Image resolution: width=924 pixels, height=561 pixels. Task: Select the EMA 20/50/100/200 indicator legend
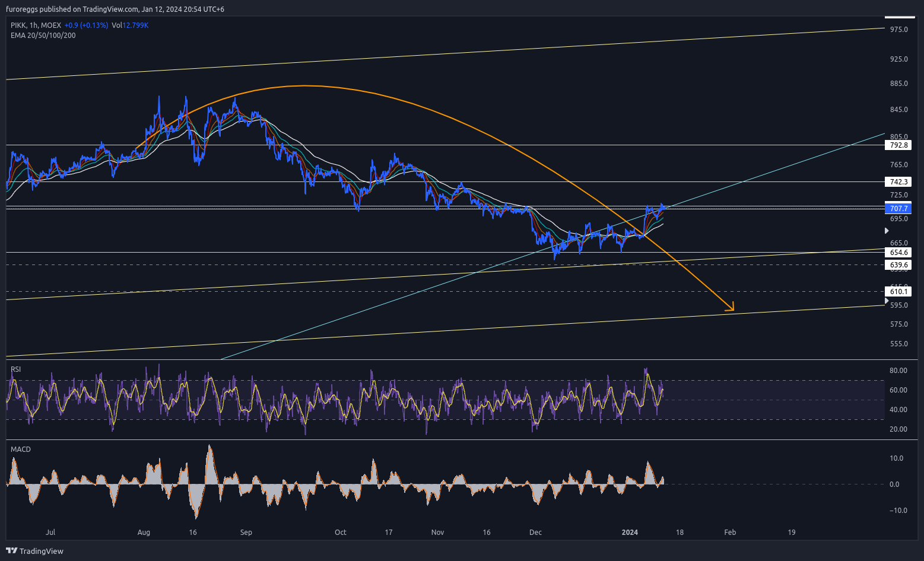tap(43, 36)
